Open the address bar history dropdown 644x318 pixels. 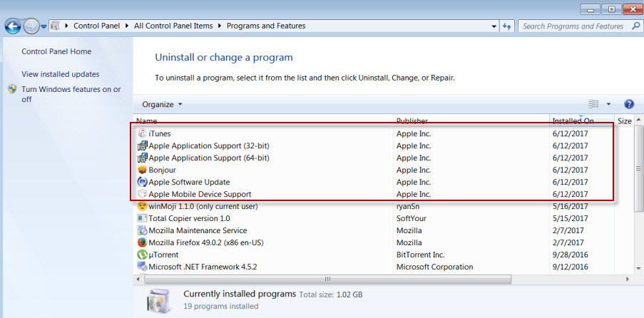pos(495,26)
